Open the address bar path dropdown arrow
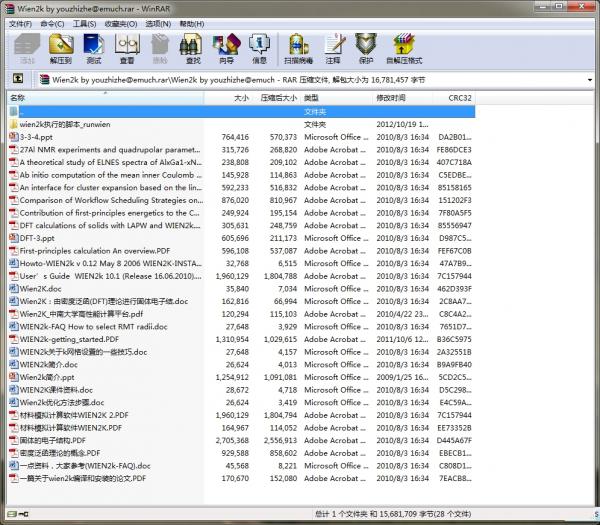The height and width of the screenshot is (525, 600). (590, 80)
